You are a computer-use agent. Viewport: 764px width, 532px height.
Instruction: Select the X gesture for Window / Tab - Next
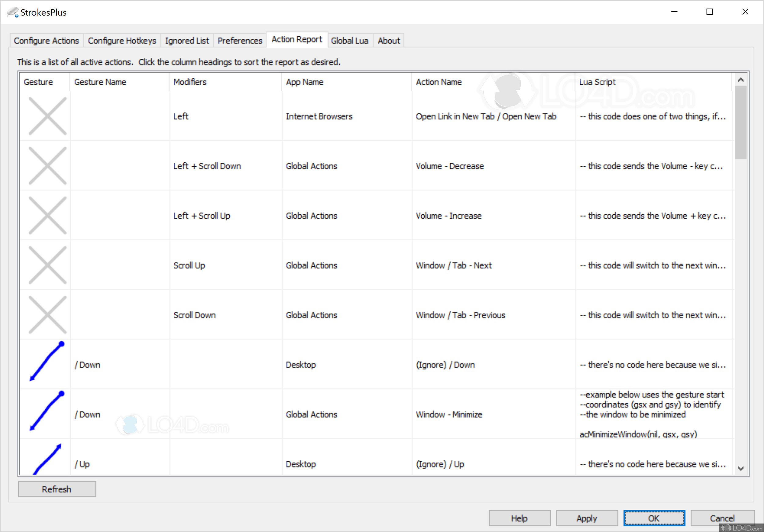point(48,265)
